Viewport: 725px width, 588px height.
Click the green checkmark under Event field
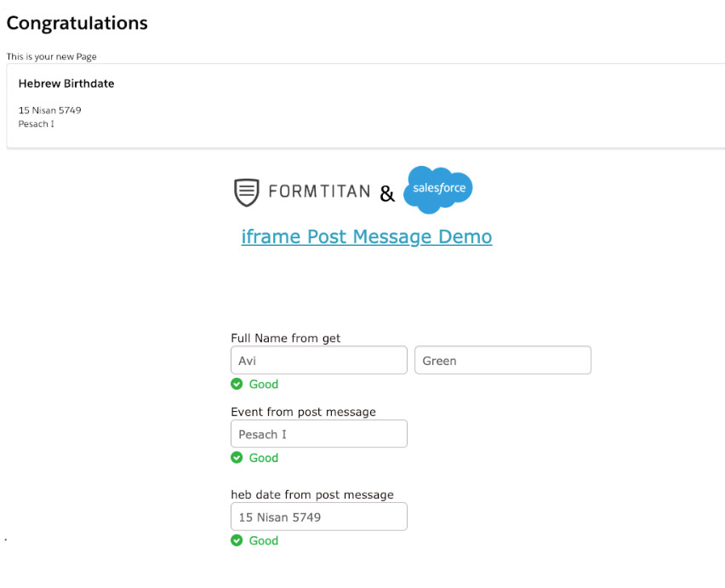[x=237, y=458]
